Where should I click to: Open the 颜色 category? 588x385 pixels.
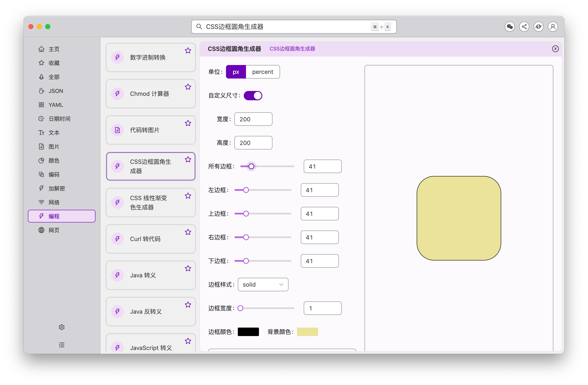click(61, 160)
